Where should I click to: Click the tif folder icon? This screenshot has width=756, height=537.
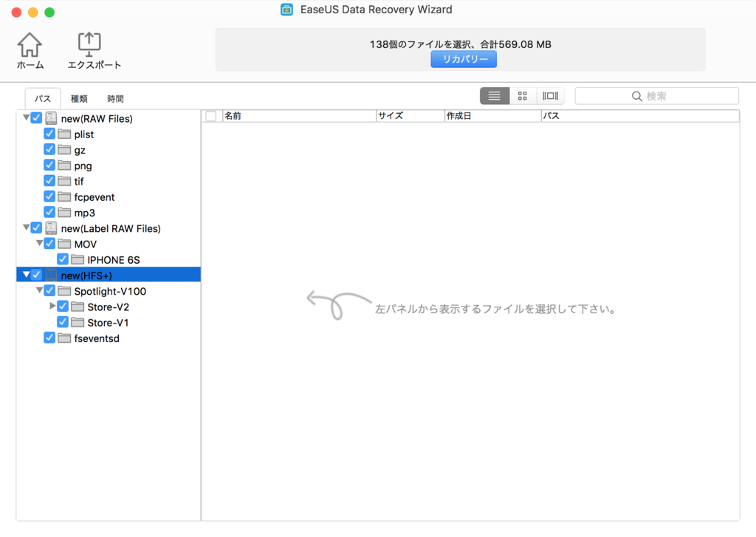pos(64,182)
